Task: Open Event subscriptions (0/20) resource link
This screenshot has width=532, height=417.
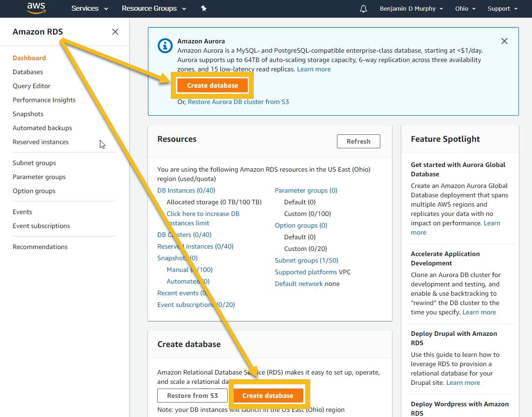Action: 196,305
